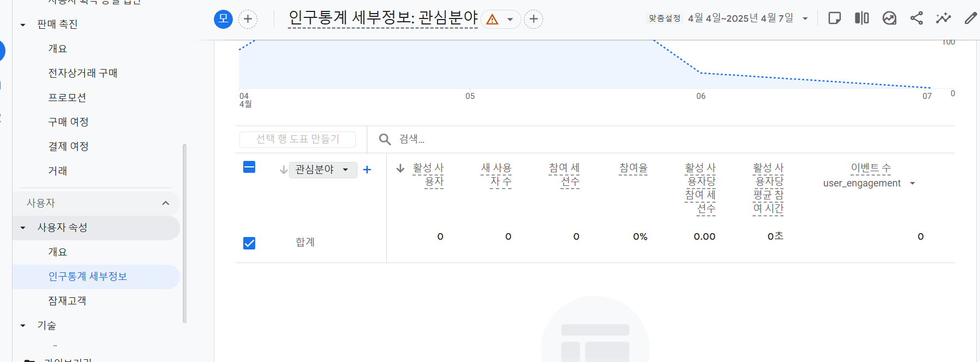The height and width of the screenshot is (362, 980).
Task: Click the blue 모 segment badge
Action: click(223, 19)
